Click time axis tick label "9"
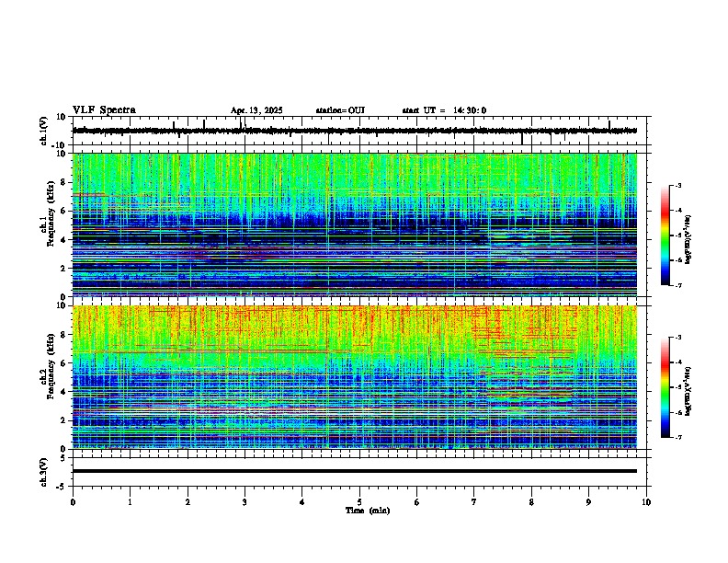The height and width of the screenshot is (563, 728). pos(588,502)
